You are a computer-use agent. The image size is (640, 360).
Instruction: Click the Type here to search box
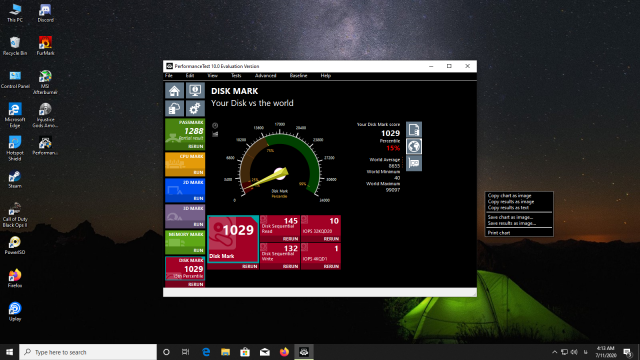[88, 352]
